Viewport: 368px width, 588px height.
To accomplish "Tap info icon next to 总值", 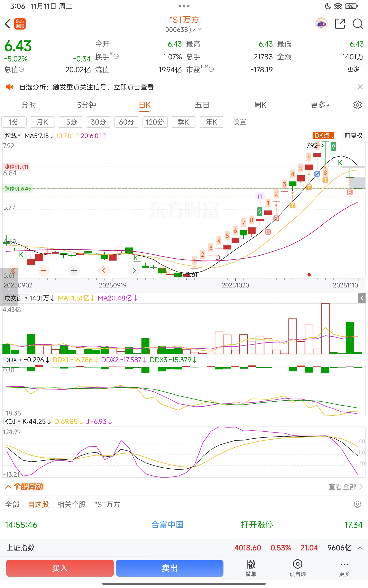I will pyautogui.click(x=21, y=69).
